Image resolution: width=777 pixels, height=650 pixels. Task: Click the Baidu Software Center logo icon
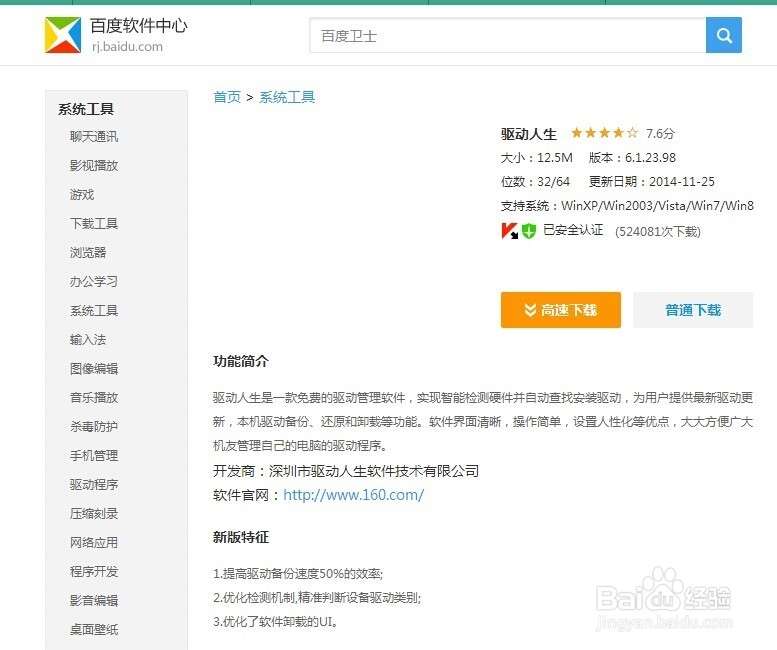[63, 35]
